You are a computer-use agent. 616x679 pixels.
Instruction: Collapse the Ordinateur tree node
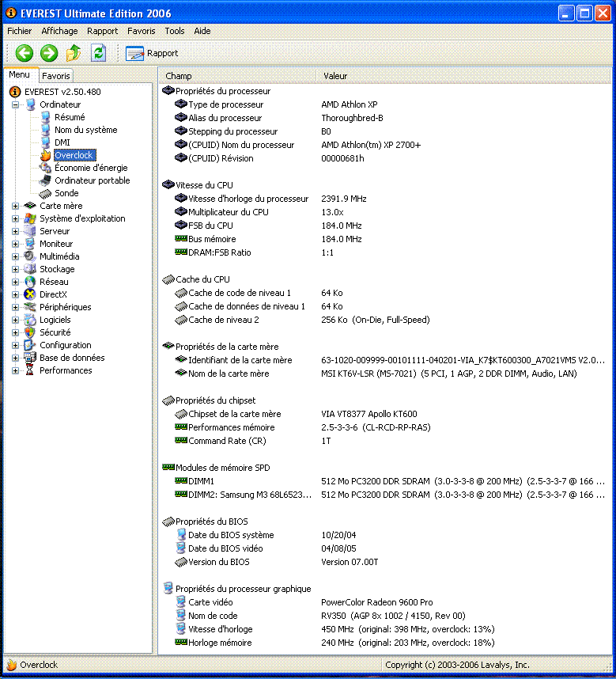16,104
